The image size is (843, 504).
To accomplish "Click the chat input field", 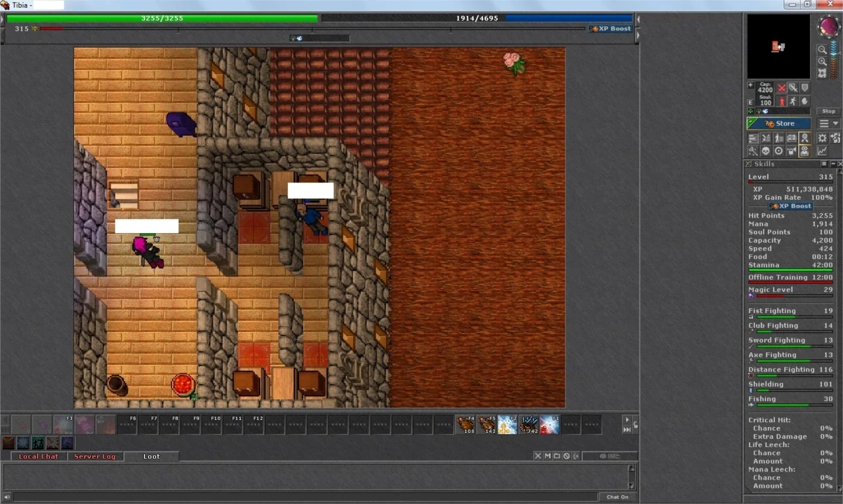I will tap(305, 497).
